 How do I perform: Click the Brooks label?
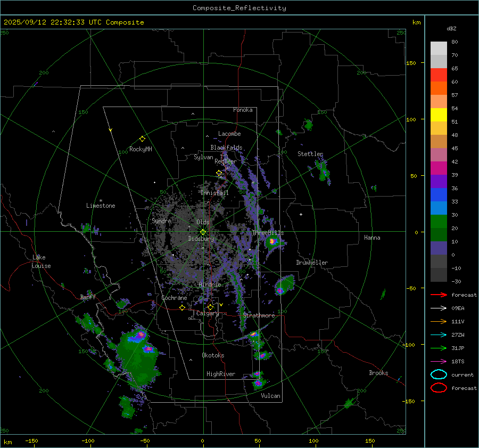(378, 373)
